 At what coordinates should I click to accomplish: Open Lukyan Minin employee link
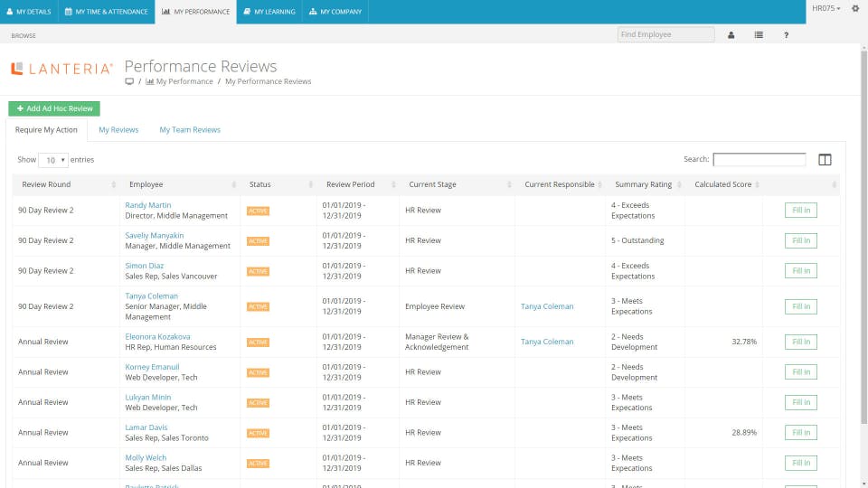(147, 398)
